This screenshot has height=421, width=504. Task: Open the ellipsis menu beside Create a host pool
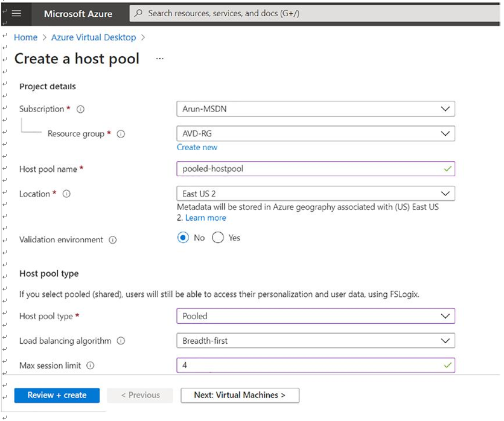160,59
